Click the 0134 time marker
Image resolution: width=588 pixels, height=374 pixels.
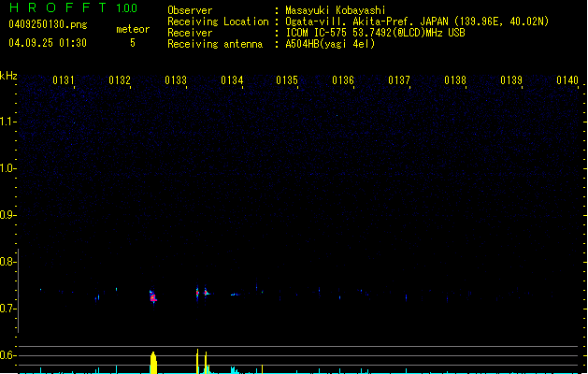coord(232,80)
